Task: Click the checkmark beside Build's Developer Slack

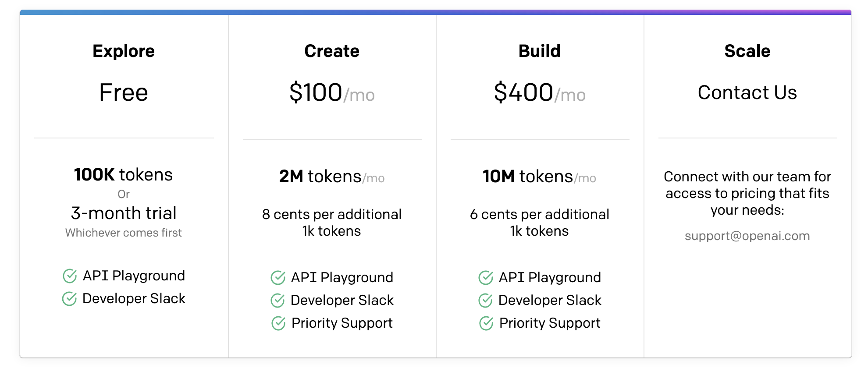Action: tap(485, 301)
